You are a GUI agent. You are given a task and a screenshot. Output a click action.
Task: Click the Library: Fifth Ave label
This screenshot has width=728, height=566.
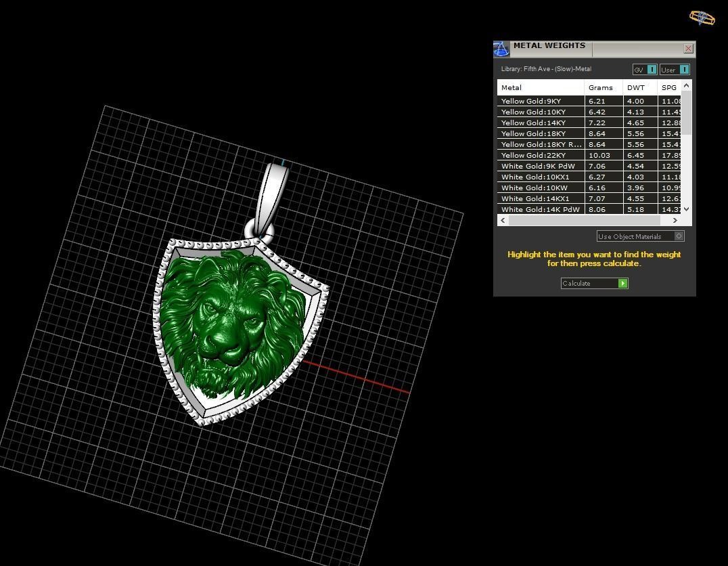point(546,69)
